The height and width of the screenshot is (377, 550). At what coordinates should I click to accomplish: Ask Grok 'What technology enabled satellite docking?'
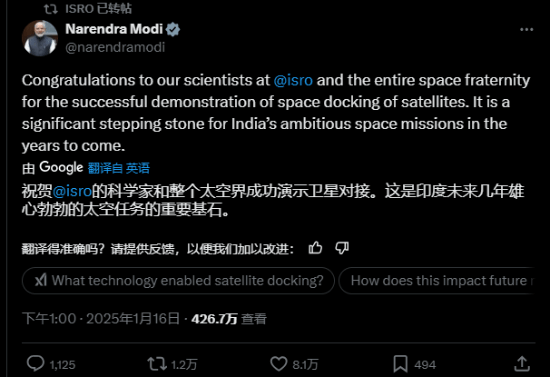pyautogui.click(x=178, y=281)
